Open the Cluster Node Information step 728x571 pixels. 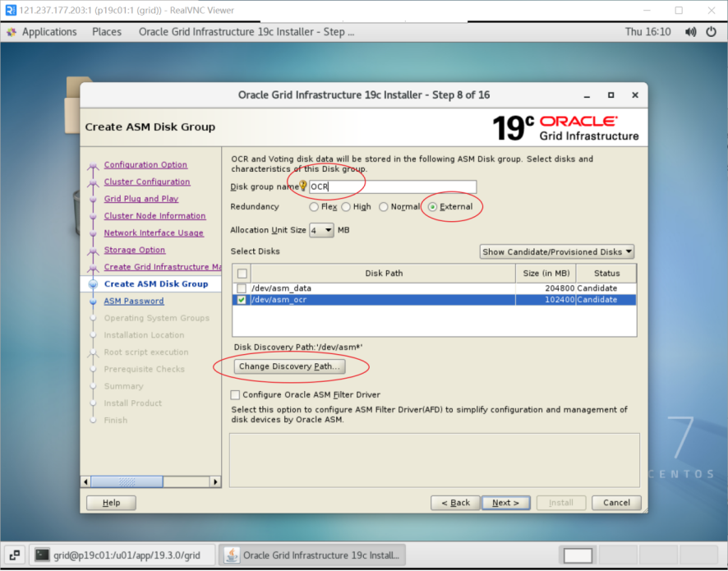pos(155,216)
